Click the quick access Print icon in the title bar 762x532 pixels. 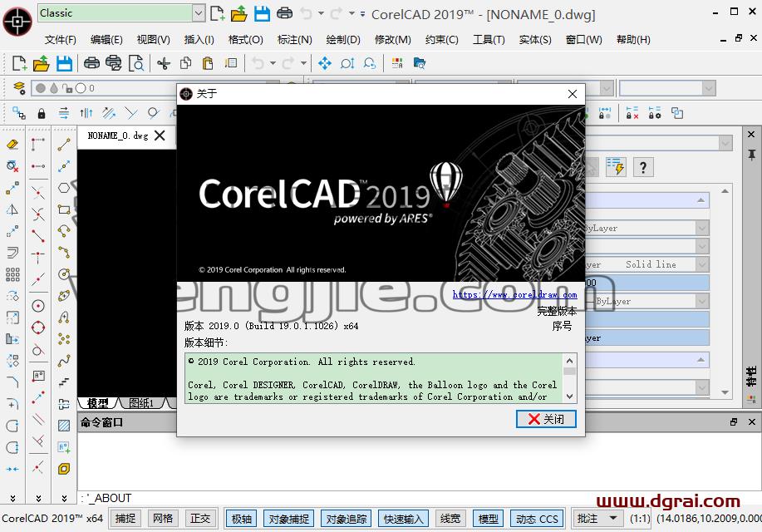click(285, 13)
